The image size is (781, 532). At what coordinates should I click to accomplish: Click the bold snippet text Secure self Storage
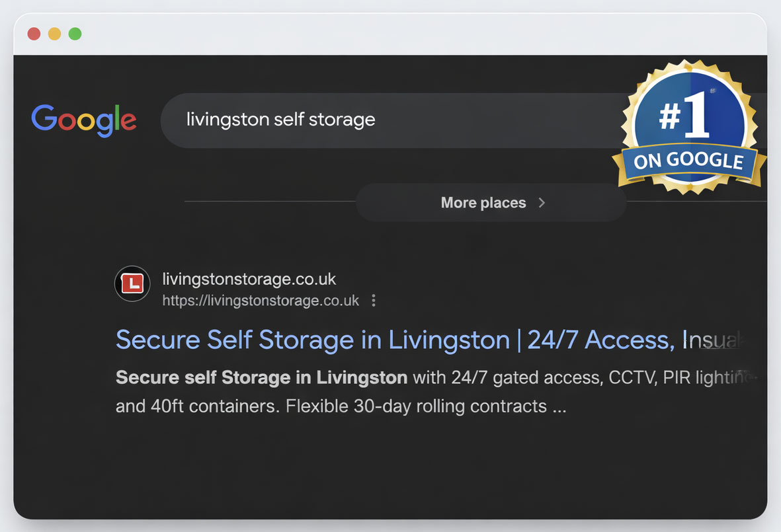(x=198, y=377)
